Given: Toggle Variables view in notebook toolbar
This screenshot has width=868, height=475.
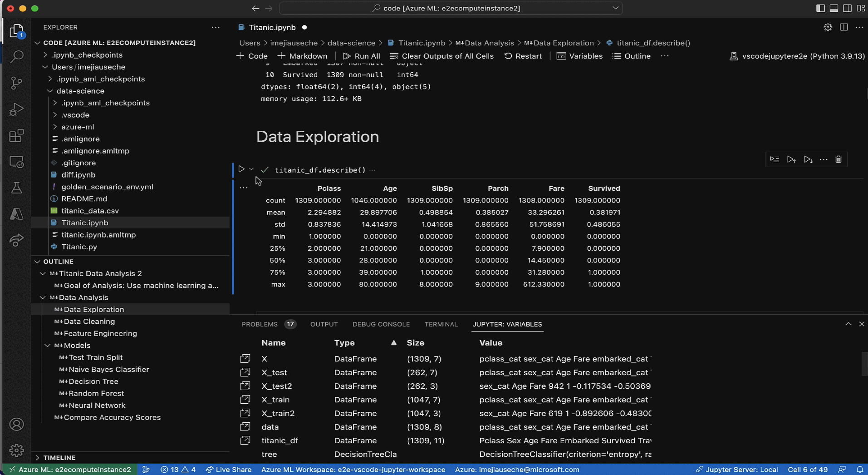Looking at the screenshot, I should [x=579, y=56].
